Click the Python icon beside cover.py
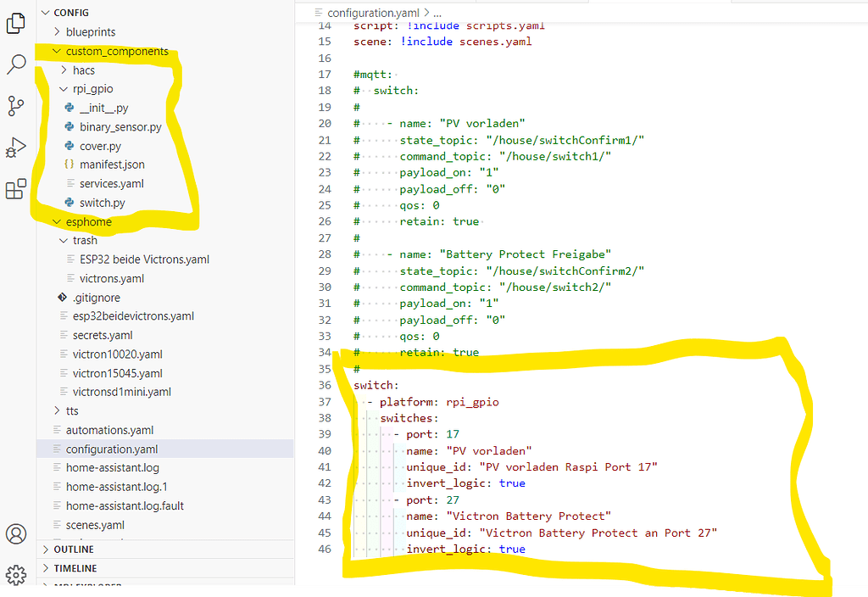The image size is (868, 597). (70, 146)
